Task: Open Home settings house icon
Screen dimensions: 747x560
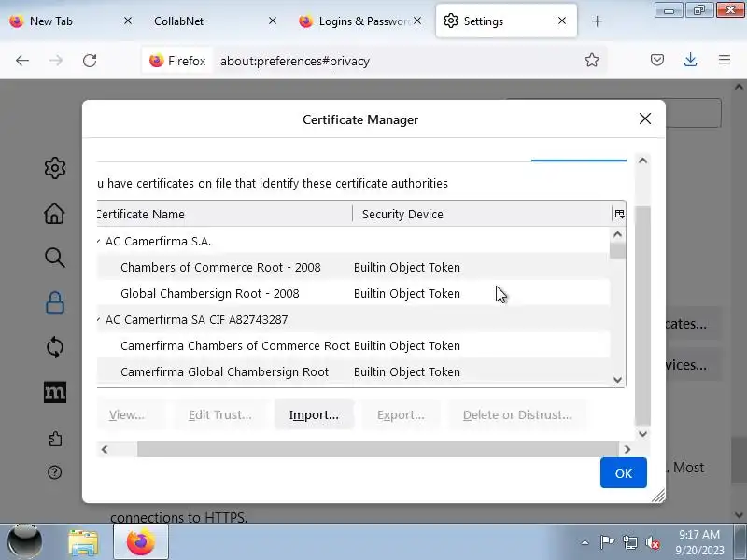Action: (x=55, y=213)
